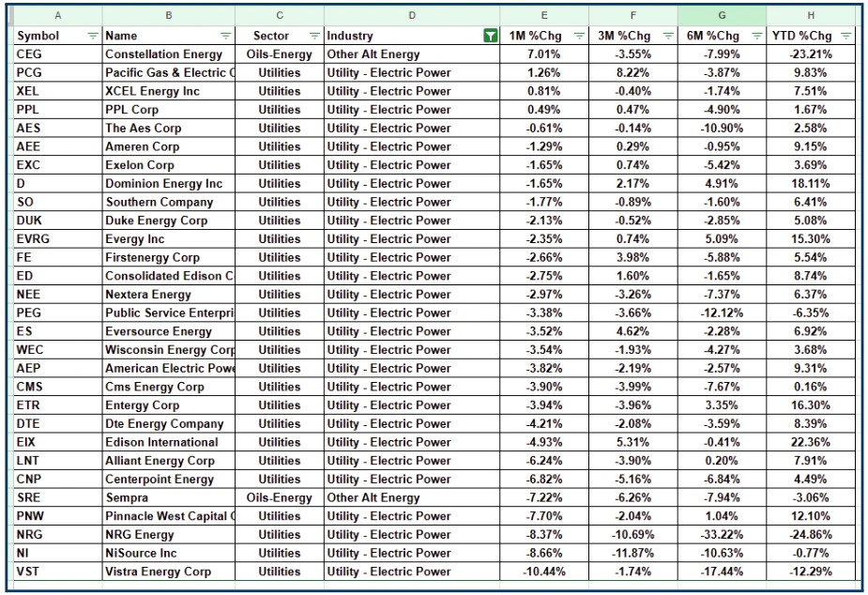
Task: Click the 18.11% YTD cell
Action: click(x=811, y=184)
